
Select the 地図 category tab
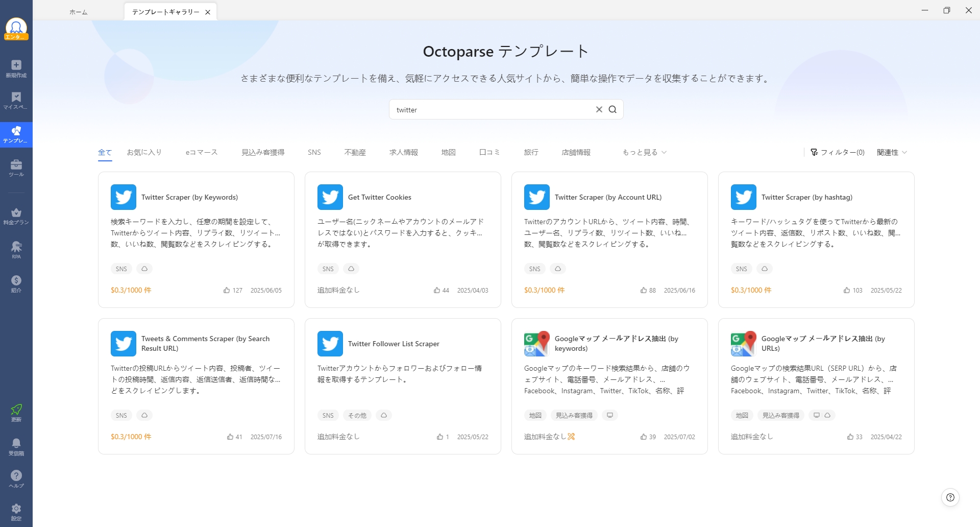[449, 152]
